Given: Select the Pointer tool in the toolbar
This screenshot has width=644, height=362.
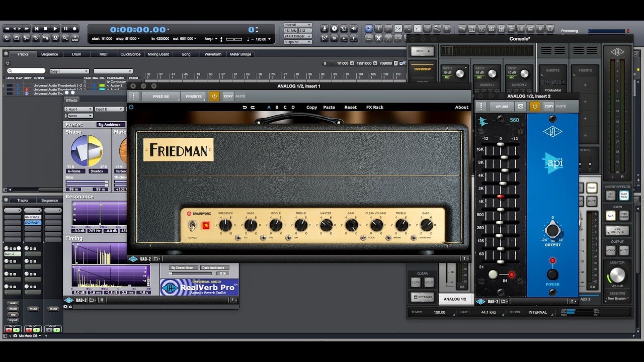Looking at the screenshot, I should click(369, 28).
